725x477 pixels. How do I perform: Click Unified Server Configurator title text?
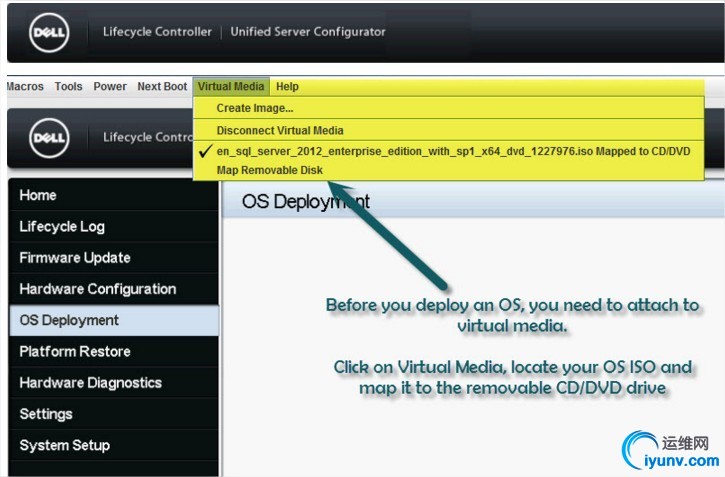pyautogui.click(x=308, y=31)
